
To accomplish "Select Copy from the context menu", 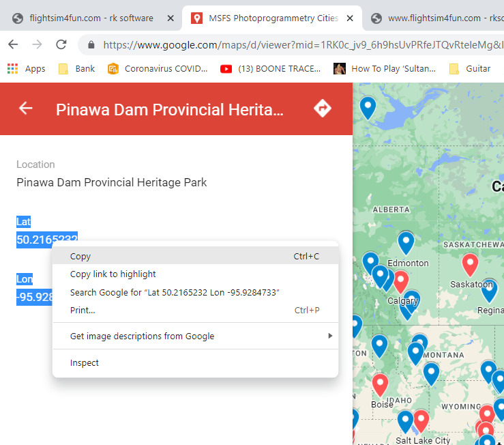I will click(x=80, y=257).
